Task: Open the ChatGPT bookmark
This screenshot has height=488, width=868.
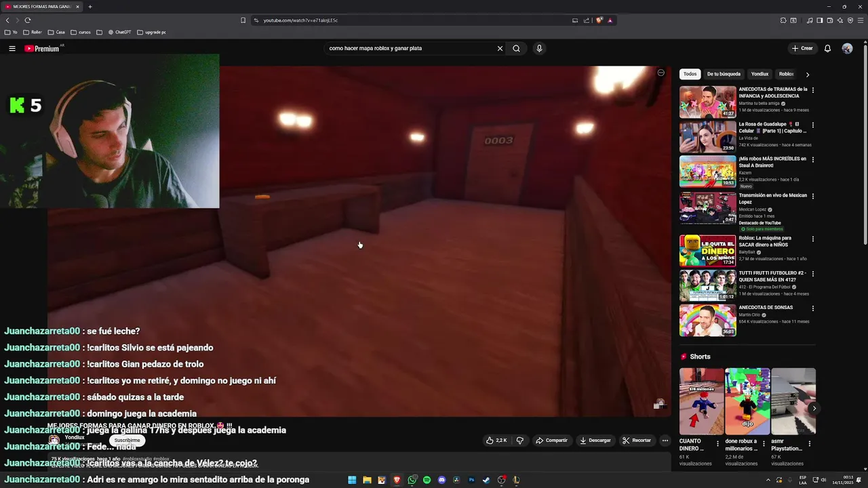Action: pyautogui.click(x=119, y=32)
